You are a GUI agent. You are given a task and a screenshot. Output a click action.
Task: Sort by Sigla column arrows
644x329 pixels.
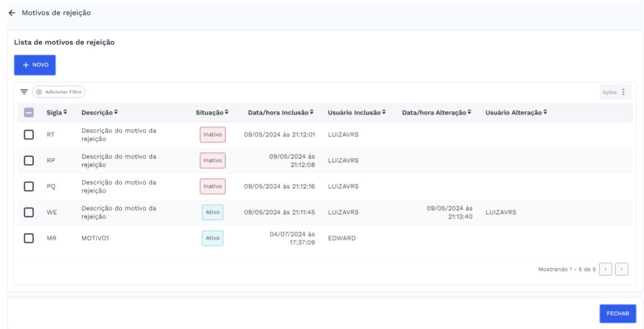coord(66,113)
